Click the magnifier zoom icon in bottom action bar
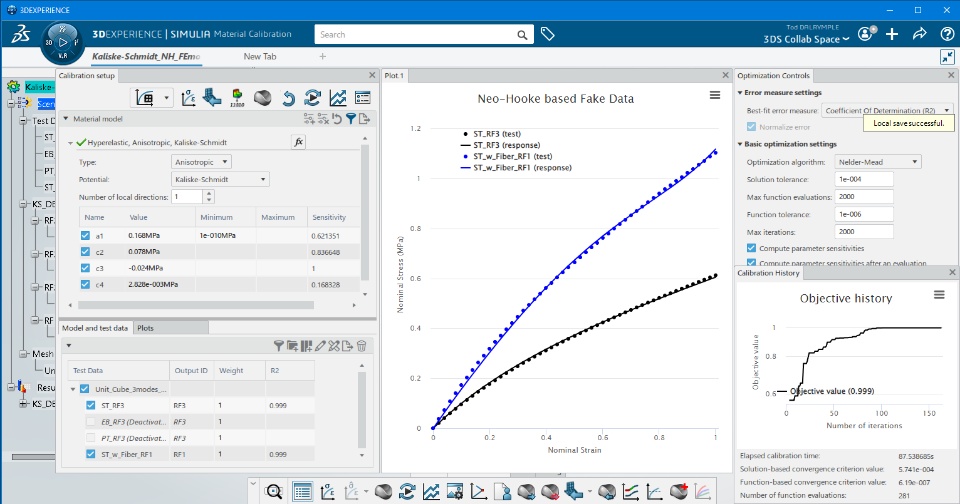This screenshot has width=960, height=504. pos(274,491)
